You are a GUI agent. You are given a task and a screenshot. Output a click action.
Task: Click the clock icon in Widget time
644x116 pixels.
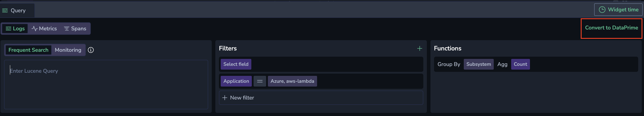[x=602, y=10]
